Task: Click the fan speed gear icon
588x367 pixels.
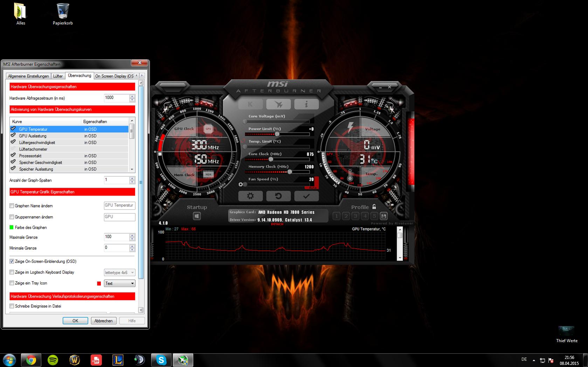Action: click(241, 184)
